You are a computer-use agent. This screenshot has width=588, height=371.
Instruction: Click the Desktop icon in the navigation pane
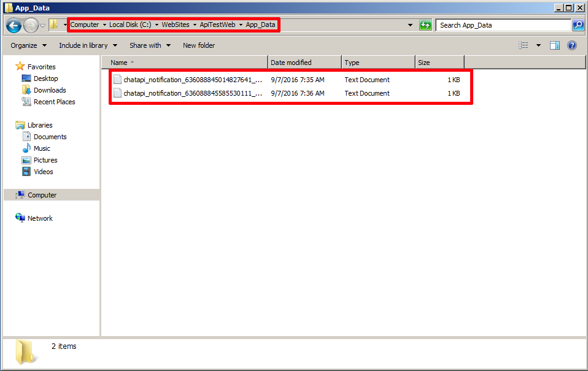click(x=26, y=78)
